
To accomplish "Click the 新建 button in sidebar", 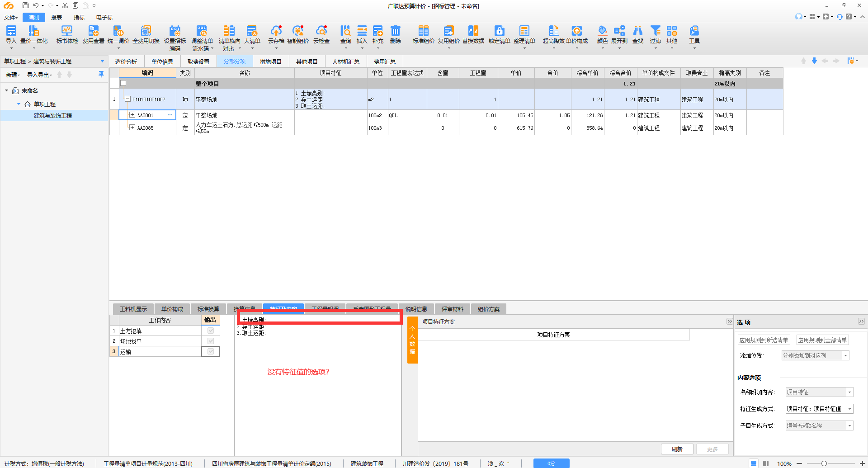I will tap(13, 75).
